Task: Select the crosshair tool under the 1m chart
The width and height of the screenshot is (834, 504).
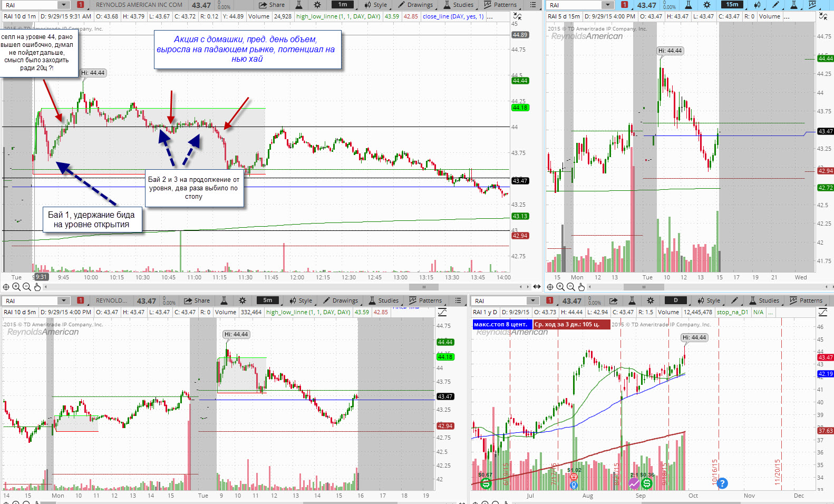Action: [x=6, y=287]
